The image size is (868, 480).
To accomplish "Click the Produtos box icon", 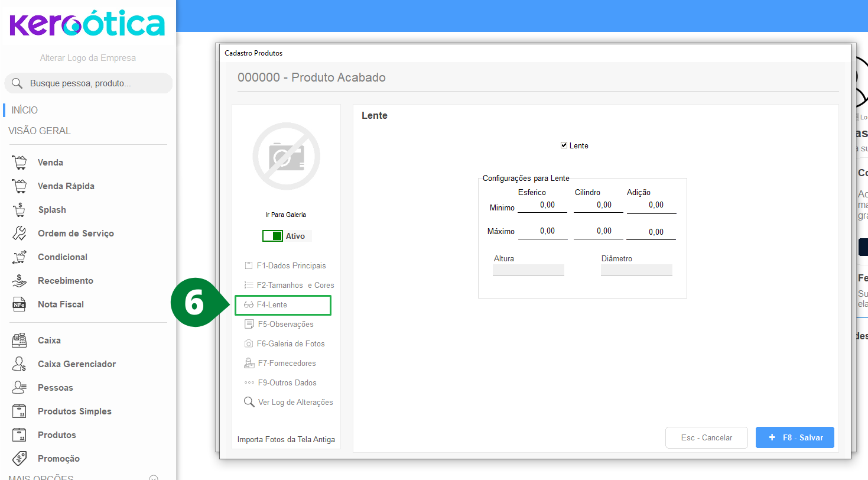I will (x=19, y=435).
